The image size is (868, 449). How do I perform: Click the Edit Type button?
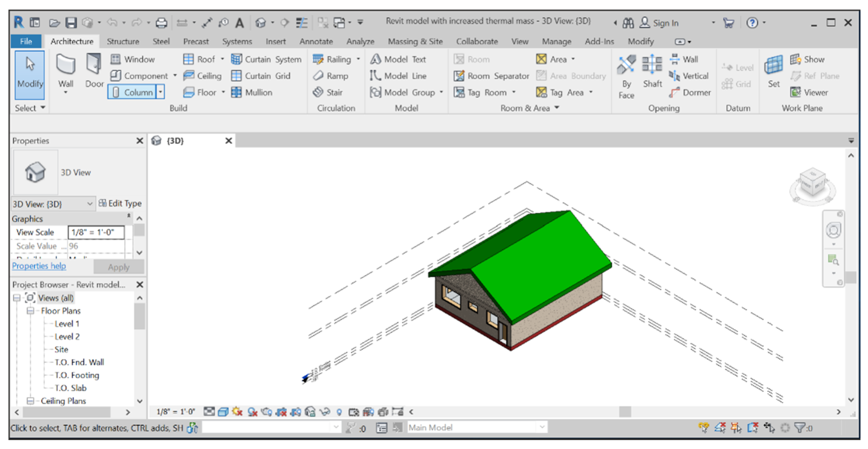(120, 203)
